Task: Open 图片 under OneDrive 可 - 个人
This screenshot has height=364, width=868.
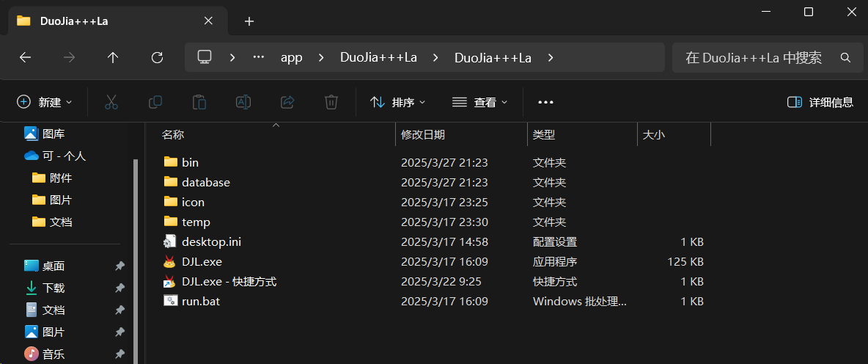Action: point(61,200)
